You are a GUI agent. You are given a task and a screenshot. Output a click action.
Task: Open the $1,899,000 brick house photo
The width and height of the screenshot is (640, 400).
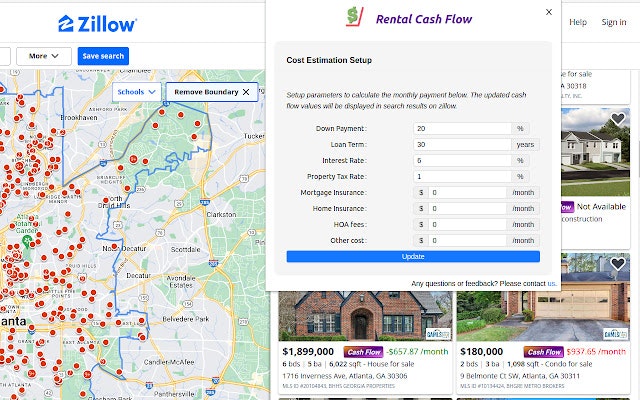tap(365, 316)
